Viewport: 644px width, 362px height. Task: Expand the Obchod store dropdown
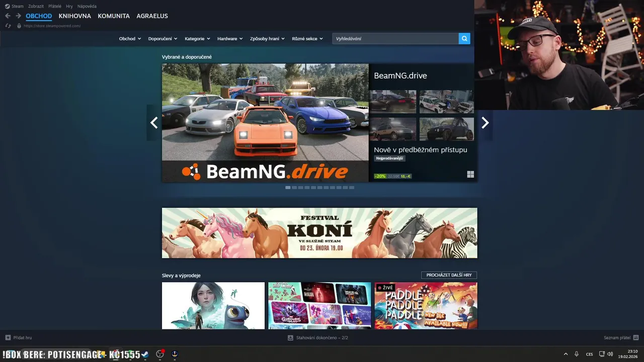130,39
